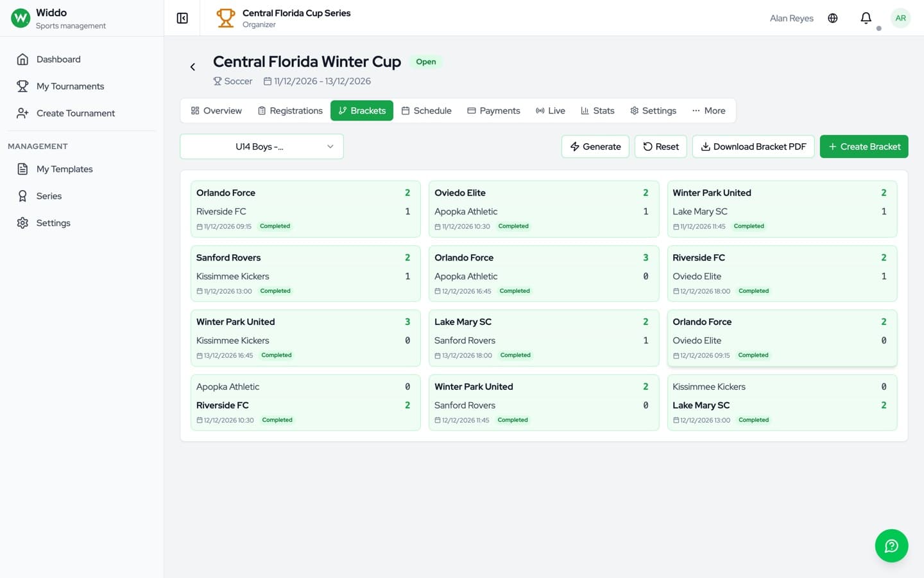Switch to the Registrations tab
Screen dimensions: 924x578
pyautogui.click(x=290, y=110)
